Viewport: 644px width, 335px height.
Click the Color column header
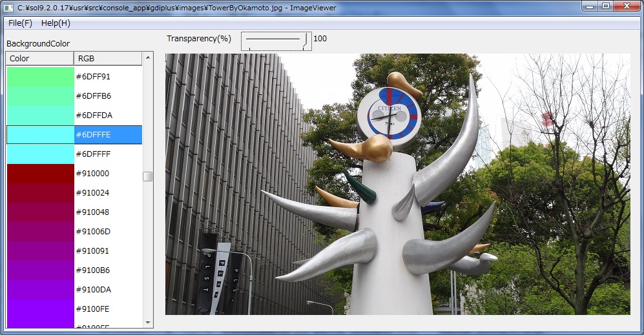point(40,58)
